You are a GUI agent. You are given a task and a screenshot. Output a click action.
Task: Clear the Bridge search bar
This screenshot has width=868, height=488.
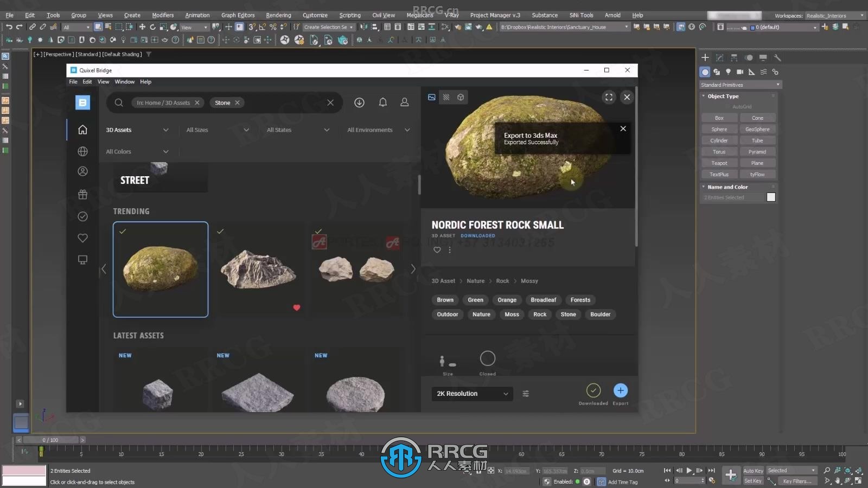[330, 102]
